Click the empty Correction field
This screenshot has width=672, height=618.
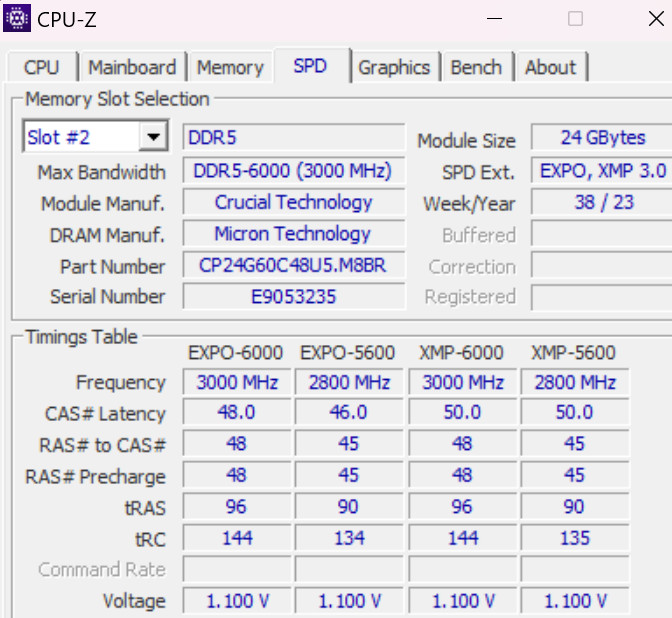602,265
